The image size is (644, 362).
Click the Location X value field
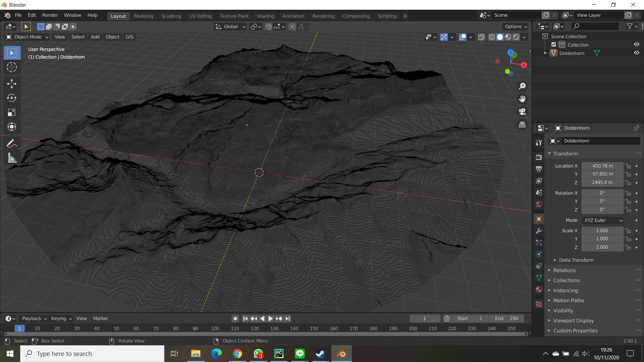point(602,166)
